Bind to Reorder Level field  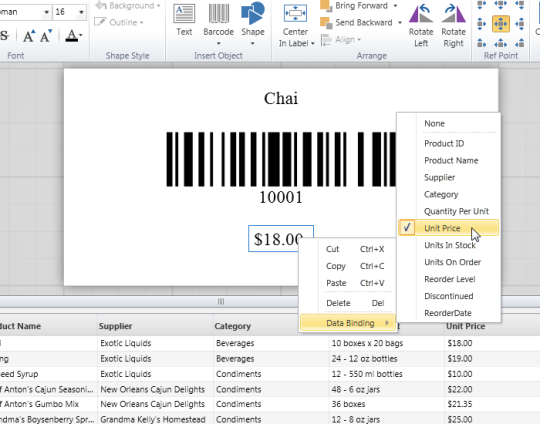click(448, 279)
